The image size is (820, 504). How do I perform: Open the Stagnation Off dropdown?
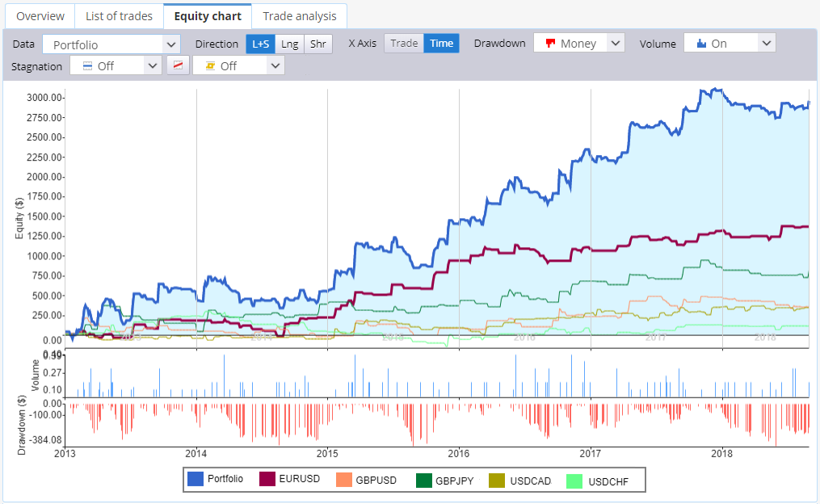click(115, 66)
